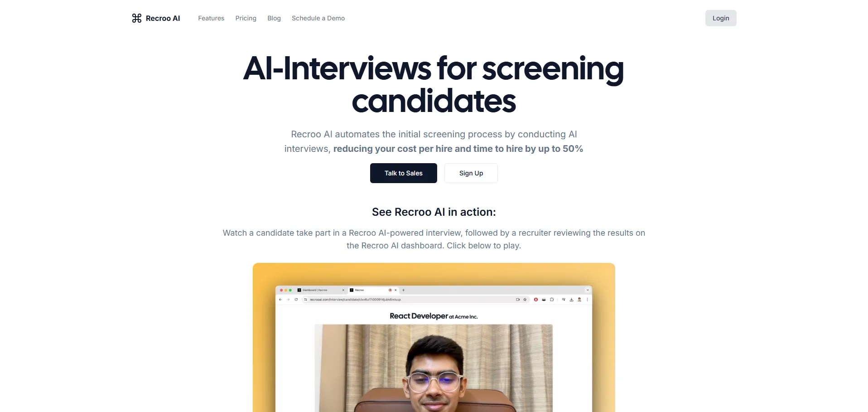Click the bookmark star in the video's browser
Screen dimensions: 868x412
tap(525, 300)
